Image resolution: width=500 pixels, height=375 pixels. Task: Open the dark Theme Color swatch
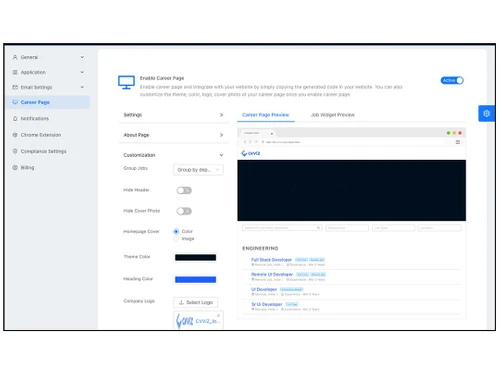[196, 257]
